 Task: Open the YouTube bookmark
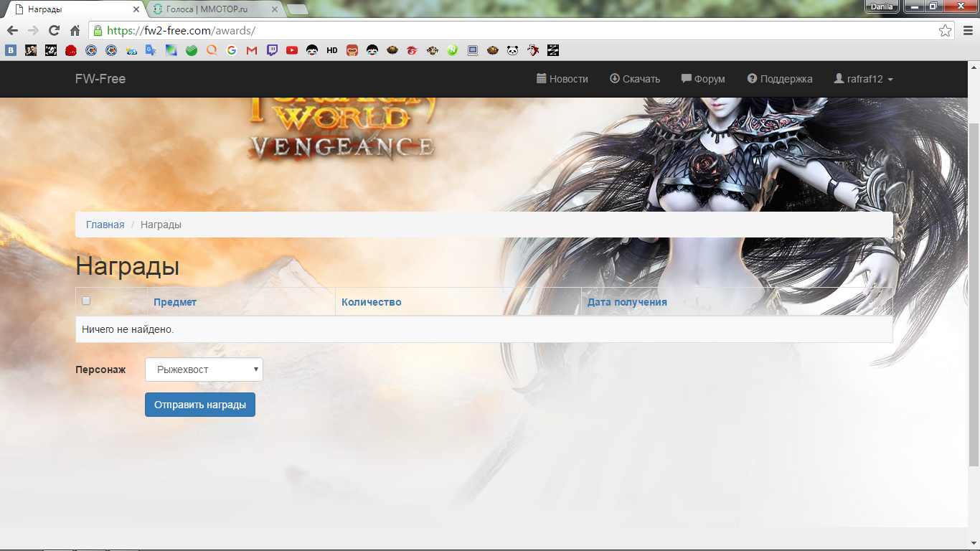(292, 50)
